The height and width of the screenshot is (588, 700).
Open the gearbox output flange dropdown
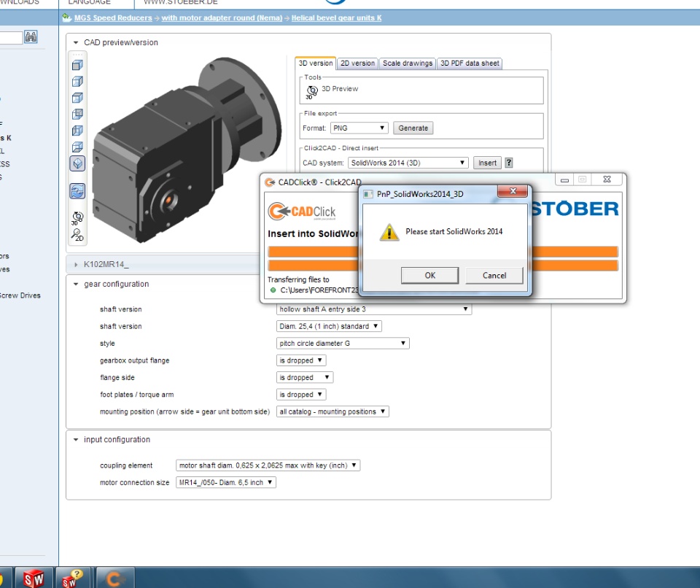[301, 360]
